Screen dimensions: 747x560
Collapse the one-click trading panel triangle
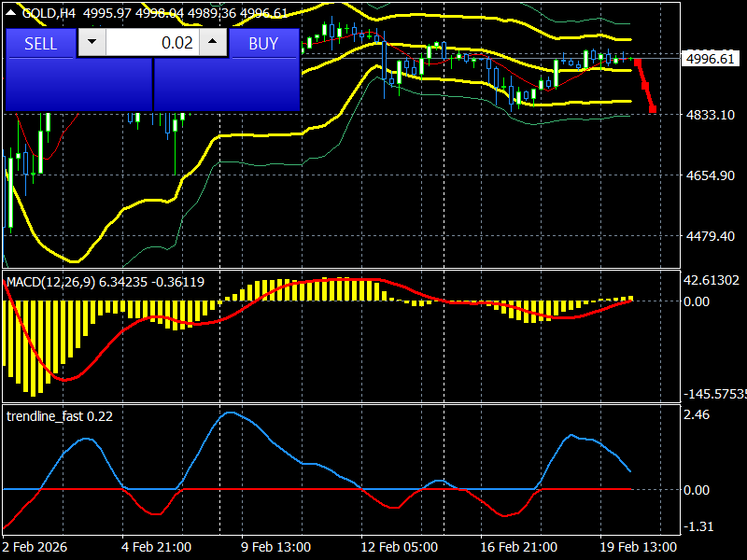click(10, 12)
